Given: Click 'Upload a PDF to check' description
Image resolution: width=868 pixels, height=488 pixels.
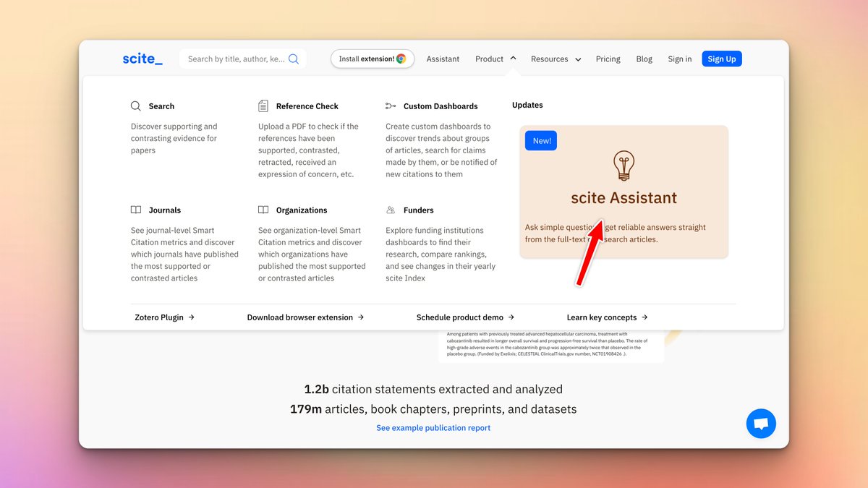Looking at the screenshot, I should point(308,150).
